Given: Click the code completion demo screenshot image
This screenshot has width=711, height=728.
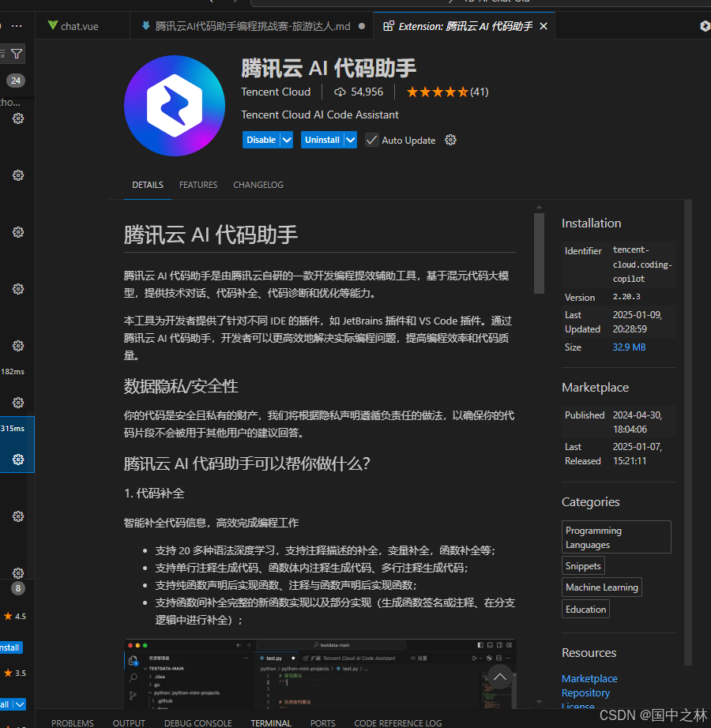Looking at the screenshot, I should (x=320, y=674).
